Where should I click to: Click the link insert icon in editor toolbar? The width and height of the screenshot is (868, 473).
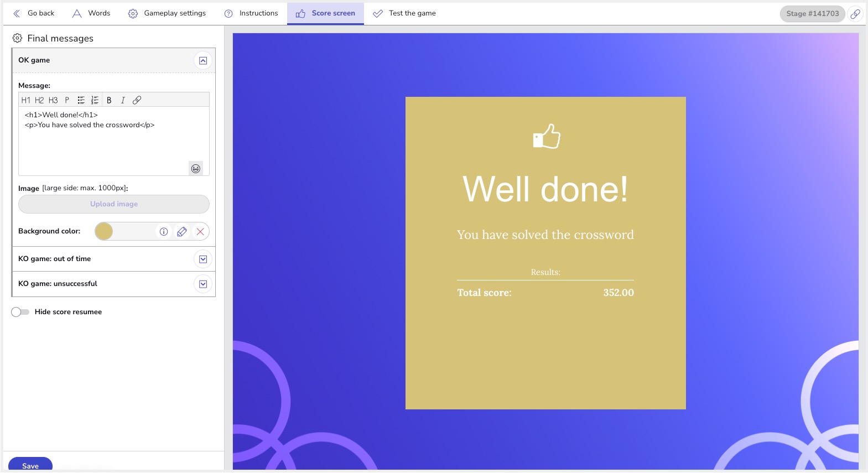[137, 100]
